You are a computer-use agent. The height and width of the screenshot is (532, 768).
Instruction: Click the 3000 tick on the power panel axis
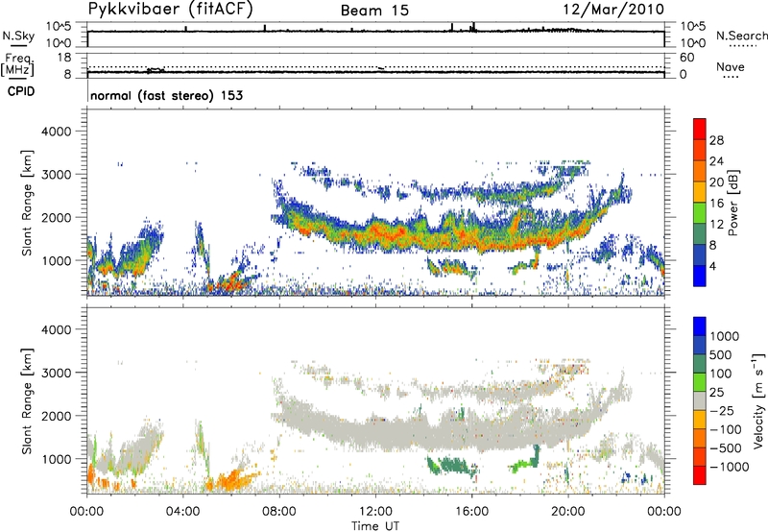pos(57,175)
